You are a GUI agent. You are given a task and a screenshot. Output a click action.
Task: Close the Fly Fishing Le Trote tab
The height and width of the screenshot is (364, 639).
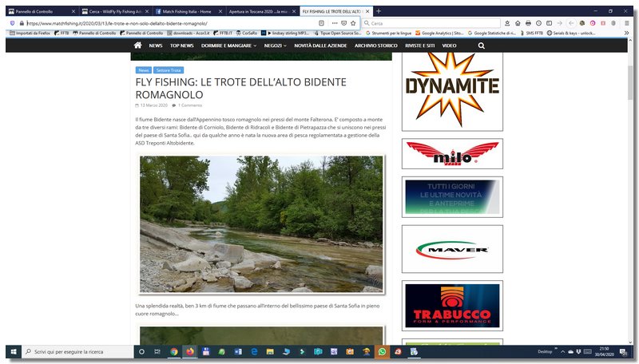367,11
